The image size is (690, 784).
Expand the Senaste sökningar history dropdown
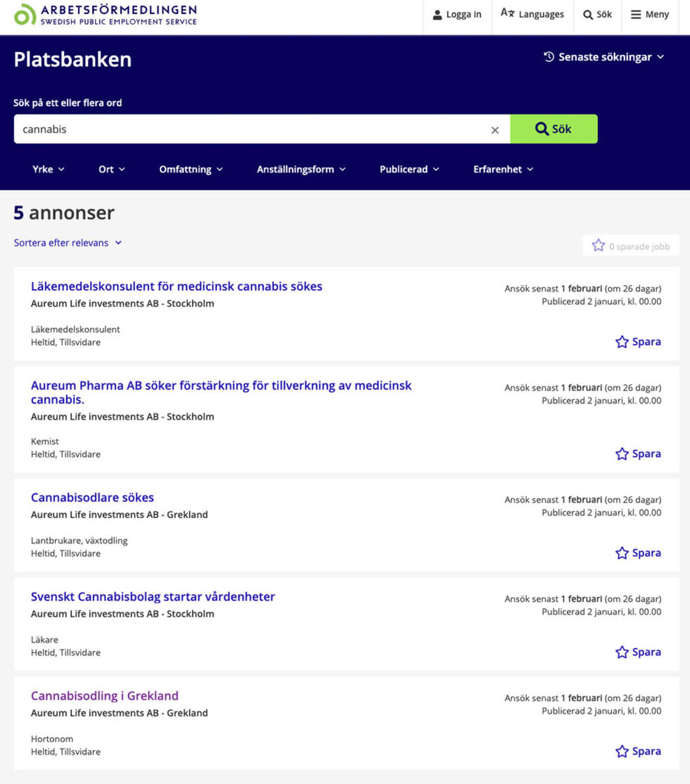[x=604, y=57]
